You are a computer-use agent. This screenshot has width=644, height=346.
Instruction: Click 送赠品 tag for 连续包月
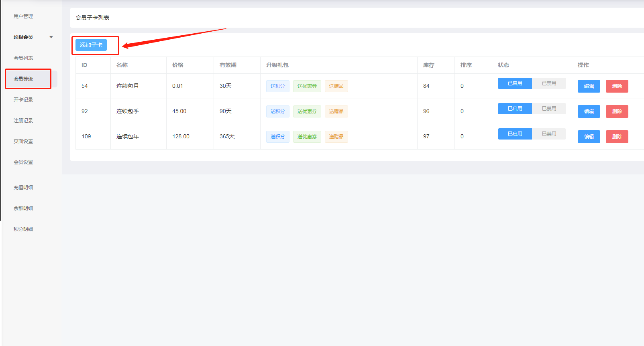[336, 86]
